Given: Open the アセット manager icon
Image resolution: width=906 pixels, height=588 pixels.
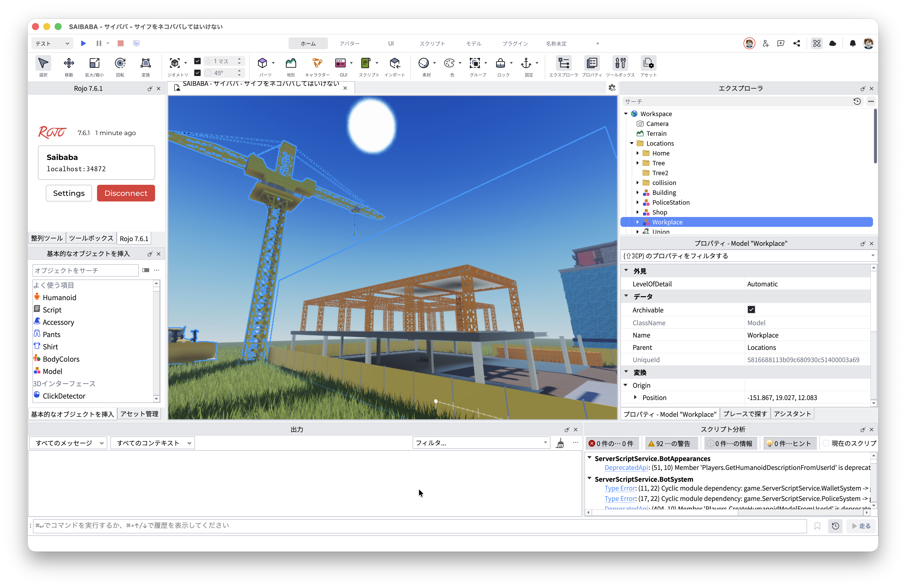Looking at the screenshot, I should click(648, 63).
